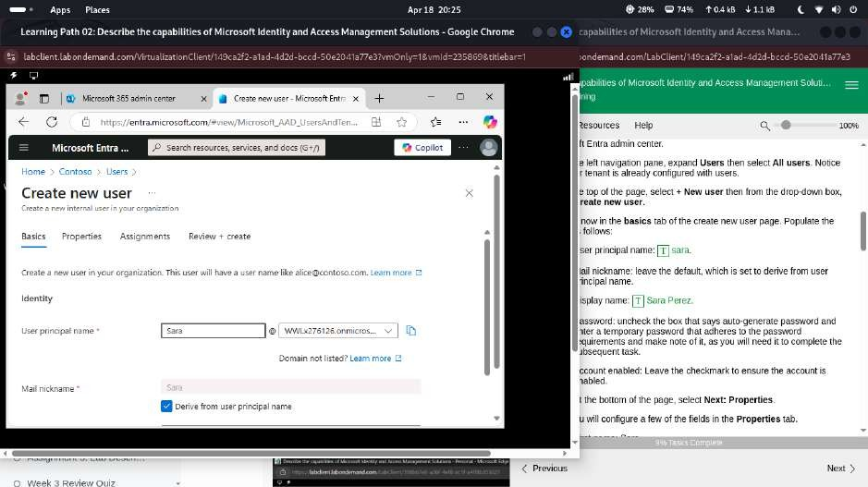Switch to the Properties tab
868x487 pixels.
(81, 237)
